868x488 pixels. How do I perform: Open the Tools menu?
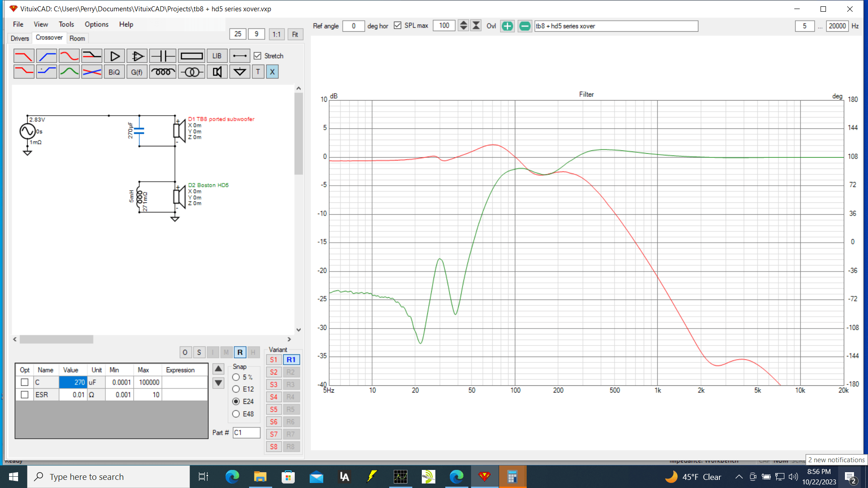point(66,24)
